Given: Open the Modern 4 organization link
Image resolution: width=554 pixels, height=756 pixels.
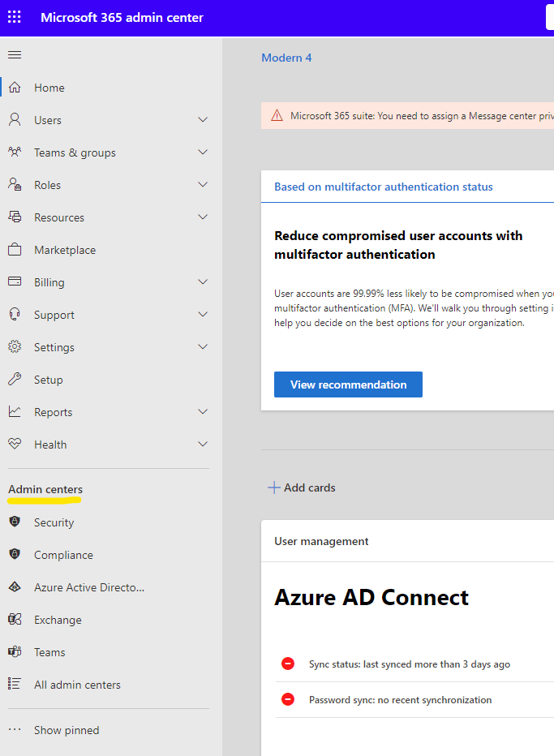Looking at the screenshot, I should tap(286, 58).
